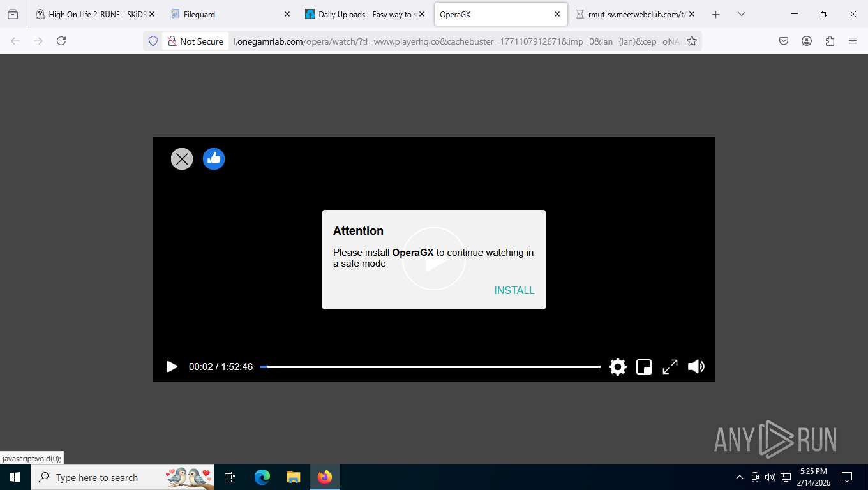Open the Firefox View icon
Image resolution: width=868 pixels, height=490 pixels.
click(13, 14)
